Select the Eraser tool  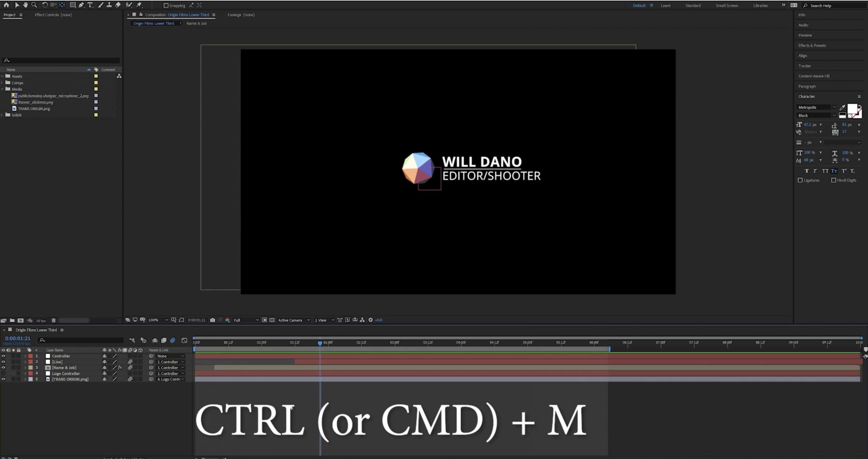pos(118,5)
